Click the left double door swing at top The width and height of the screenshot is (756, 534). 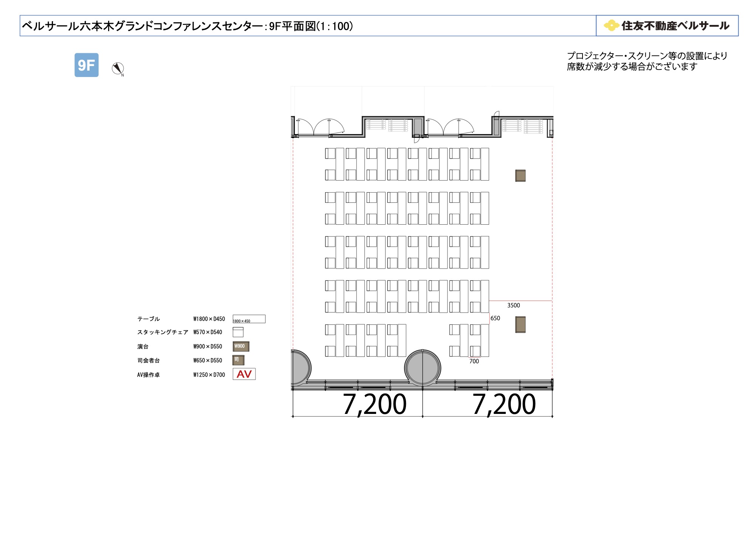[320, 127]
